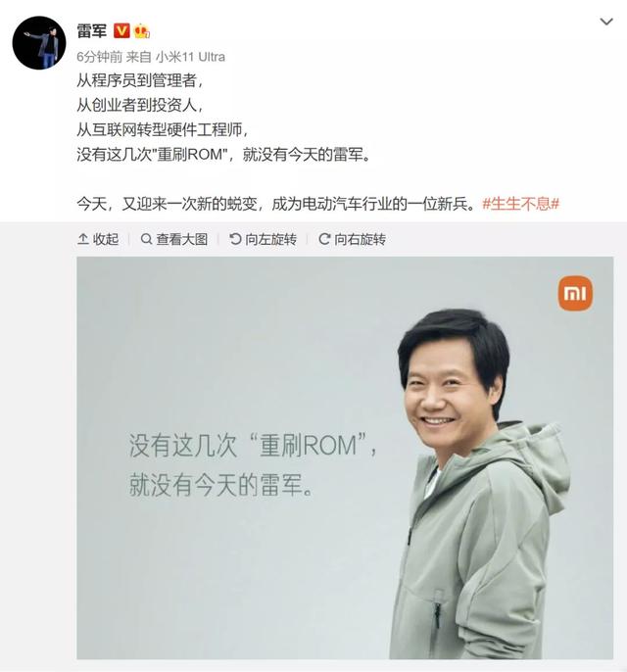Click the post text line 从程序员到管理者
627x672 pixels.
click(x=140, y=80)
